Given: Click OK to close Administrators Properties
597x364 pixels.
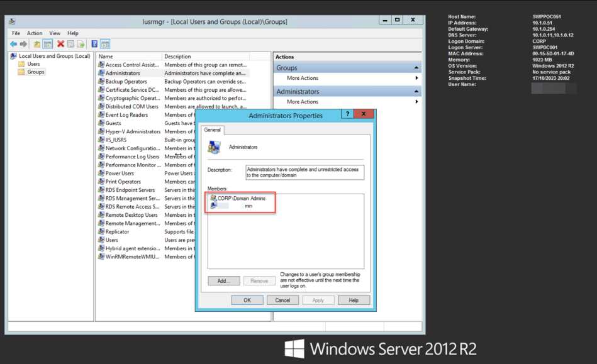Looking at the screenshot, I should click(247, 300).
